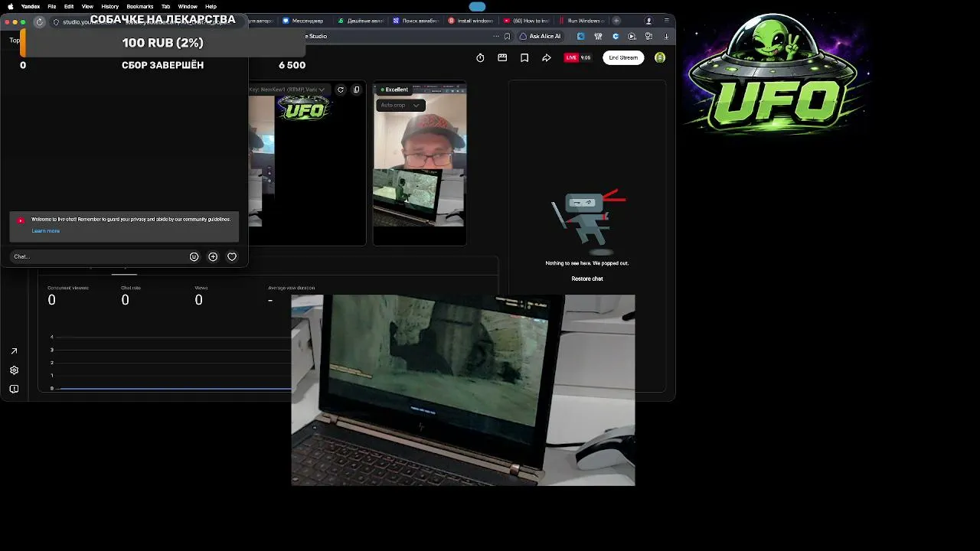
Task: Click the 100 RUB (2%) progress text
Action: tap(162, 43)
